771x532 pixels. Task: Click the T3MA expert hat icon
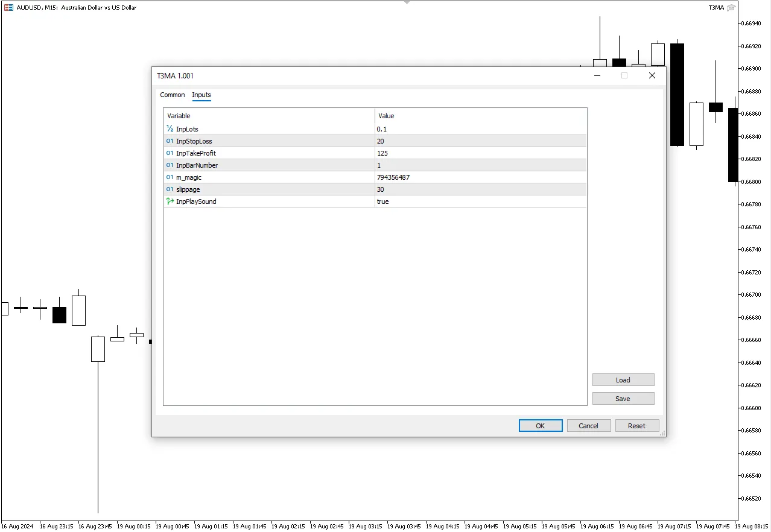click(731, 8)
